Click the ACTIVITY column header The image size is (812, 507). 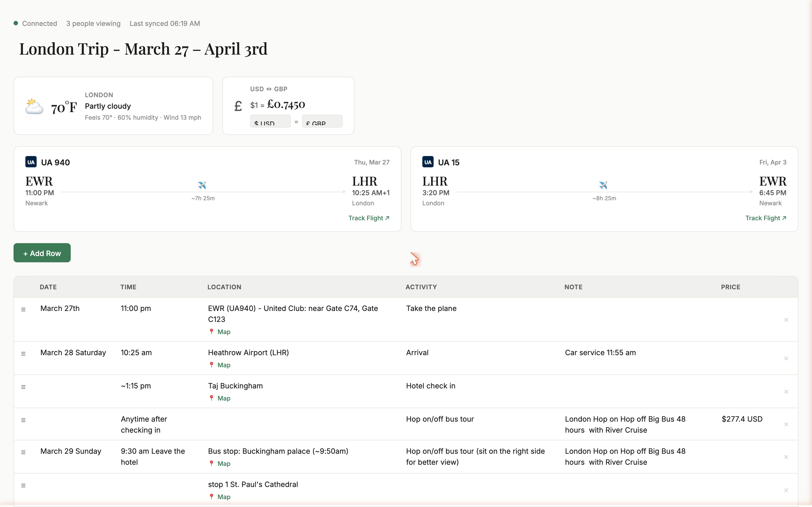point(421,287)
